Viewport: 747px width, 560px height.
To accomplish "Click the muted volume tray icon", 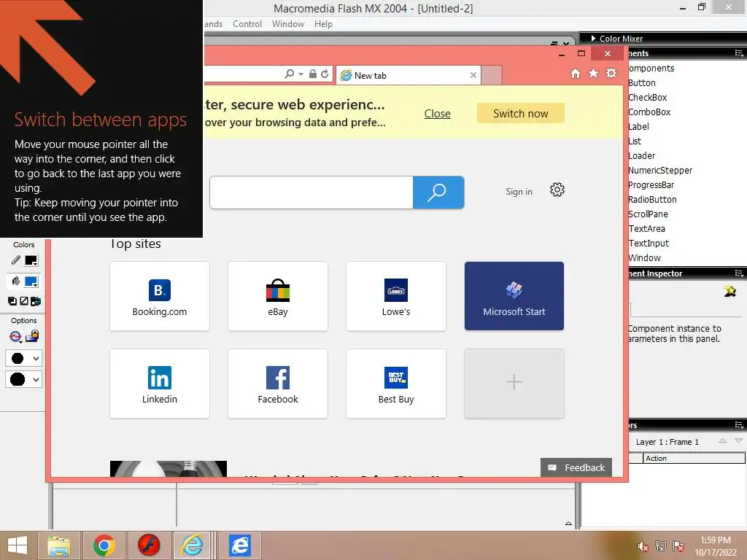I will tap(643, 546).
